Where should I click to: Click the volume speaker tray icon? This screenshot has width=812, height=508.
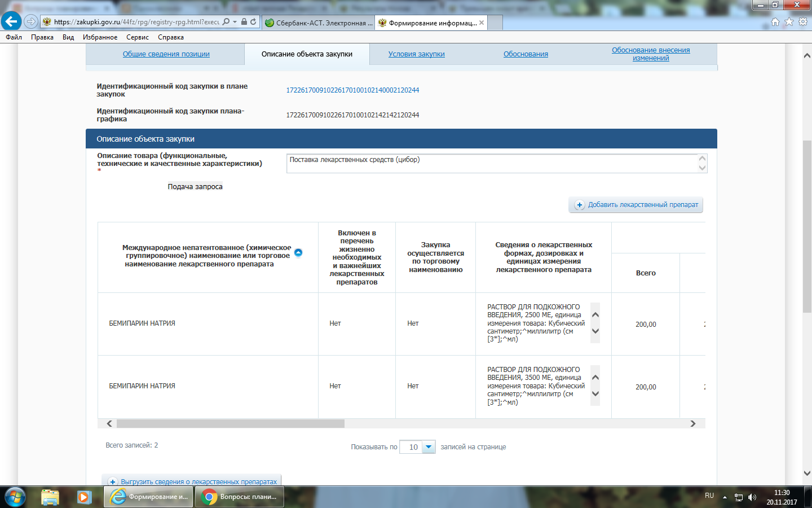pos(752,497)
